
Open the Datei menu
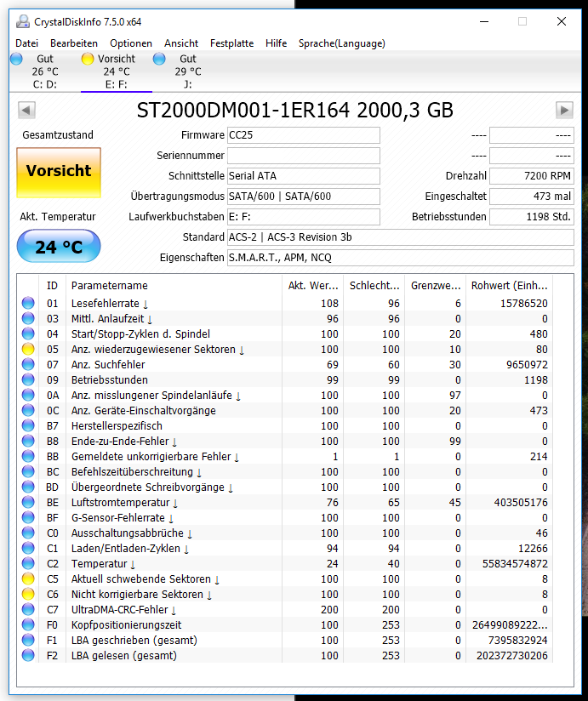click(27, 43)
